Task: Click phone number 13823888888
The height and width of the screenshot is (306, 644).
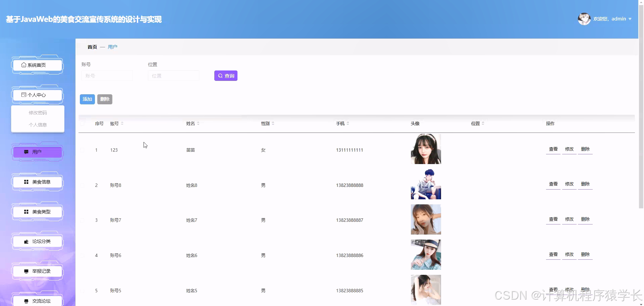Action: 350,185
